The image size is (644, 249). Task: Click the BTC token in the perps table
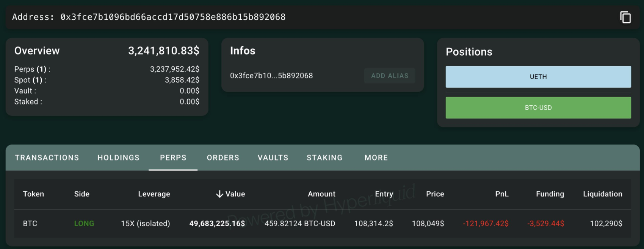click(x=30, y=223)
